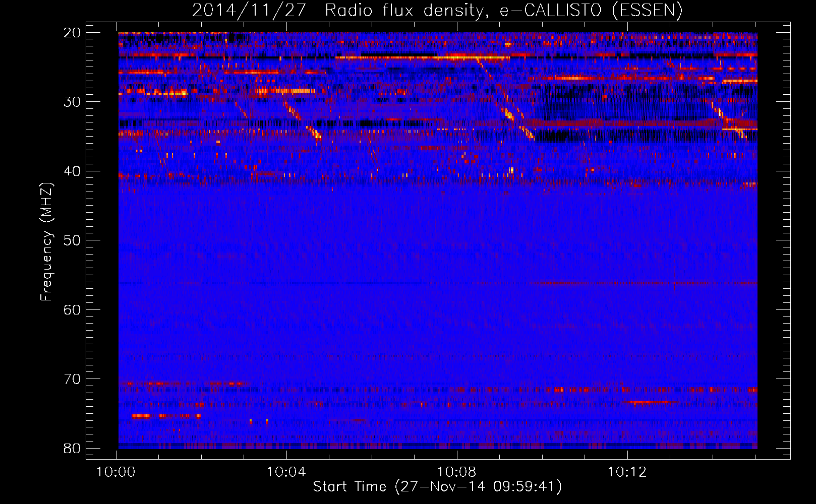Click the 70 MHz frequency tick label
Screen dimensions: 816x504
(x=72, y=379)
